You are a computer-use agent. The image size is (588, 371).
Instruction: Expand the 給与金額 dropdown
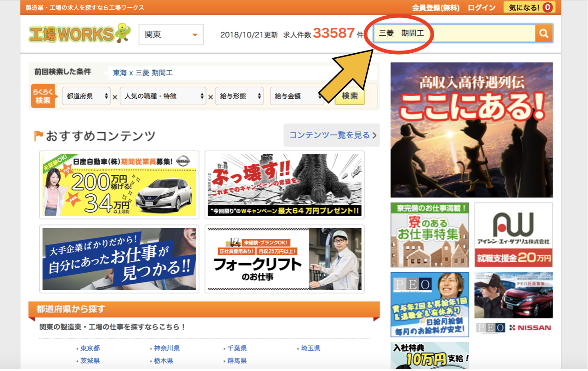coord(297,96)
